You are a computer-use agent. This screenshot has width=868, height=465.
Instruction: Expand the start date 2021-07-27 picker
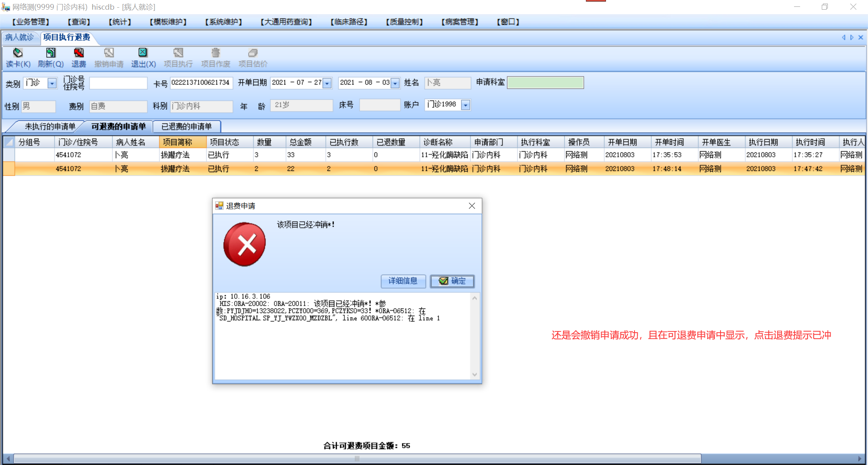pyautogui.click(x=328, y=83)
